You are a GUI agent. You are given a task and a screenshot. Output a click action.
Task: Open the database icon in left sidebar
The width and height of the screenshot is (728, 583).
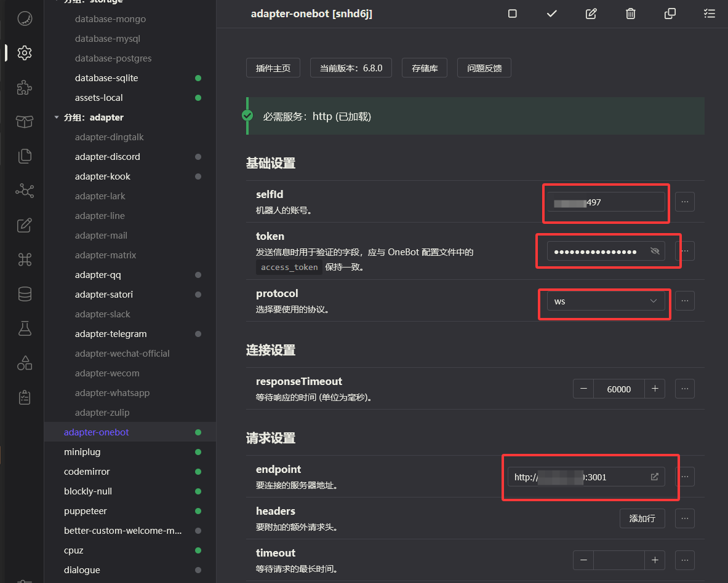[x=25, y=295]
